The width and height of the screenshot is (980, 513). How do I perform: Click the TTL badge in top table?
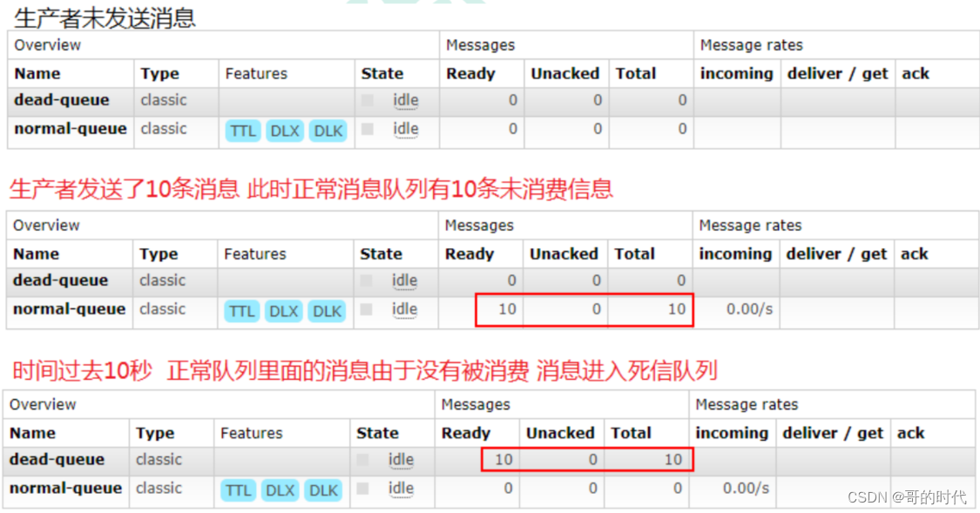(243, 131)
